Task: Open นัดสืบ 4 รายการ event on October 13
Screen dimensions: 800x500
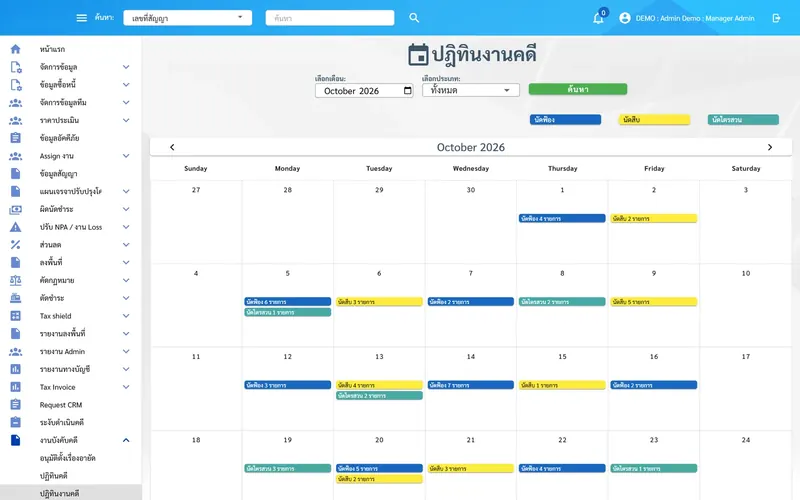Action: (379, 385)
